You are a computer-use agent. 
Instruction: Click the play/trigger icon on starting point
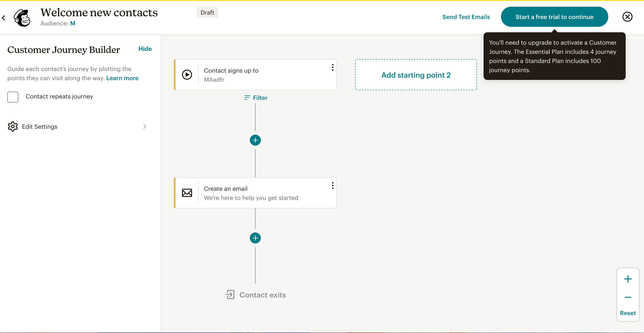click(x=187, y=75)
